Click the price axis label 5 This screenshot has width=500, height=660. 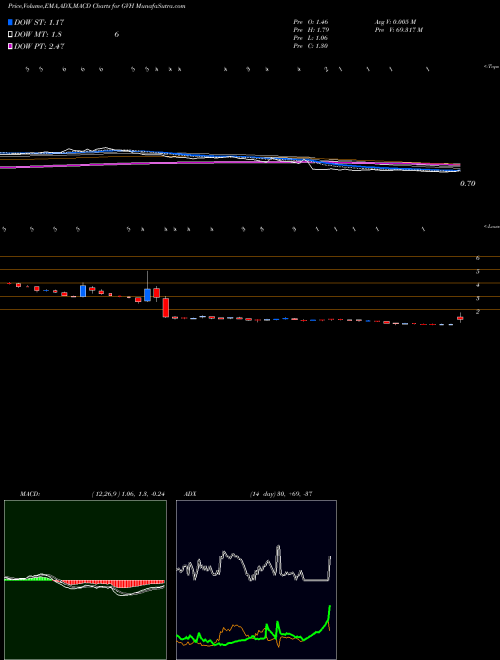coord(478,271)
